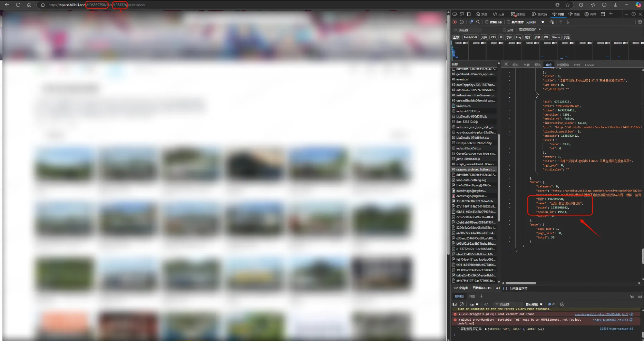Click the browser back arrow

pos(7,5)
